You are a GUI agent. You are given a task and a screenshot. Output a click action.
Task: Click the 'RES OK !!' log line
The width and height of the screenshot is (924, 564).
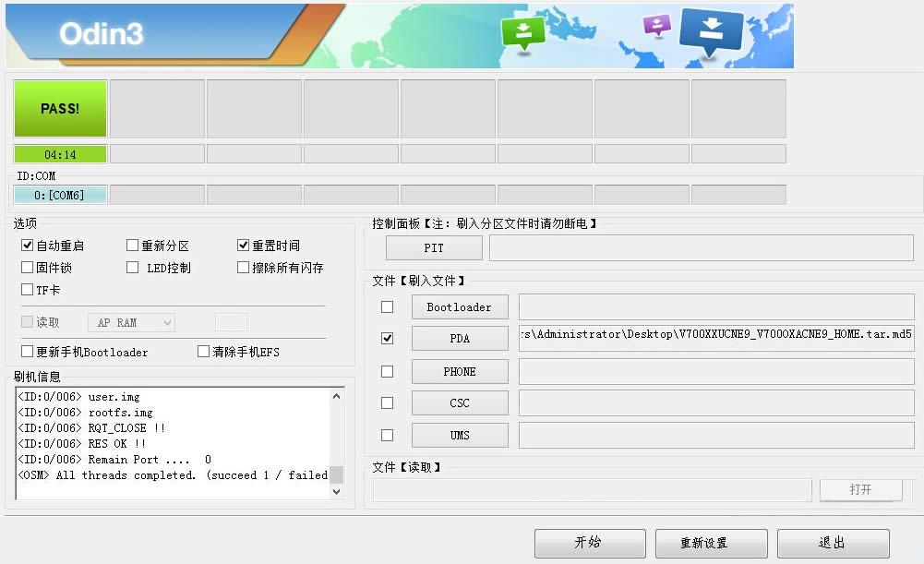point(82,444)
